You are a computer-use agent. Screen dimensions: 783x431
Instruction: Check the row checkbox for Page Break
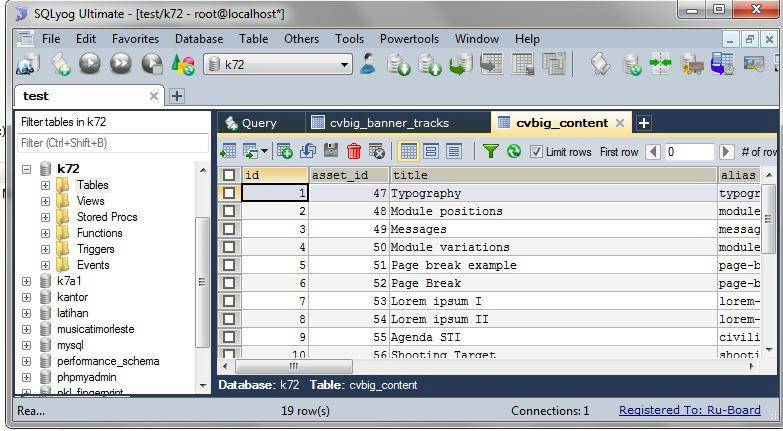pos(229,283)
